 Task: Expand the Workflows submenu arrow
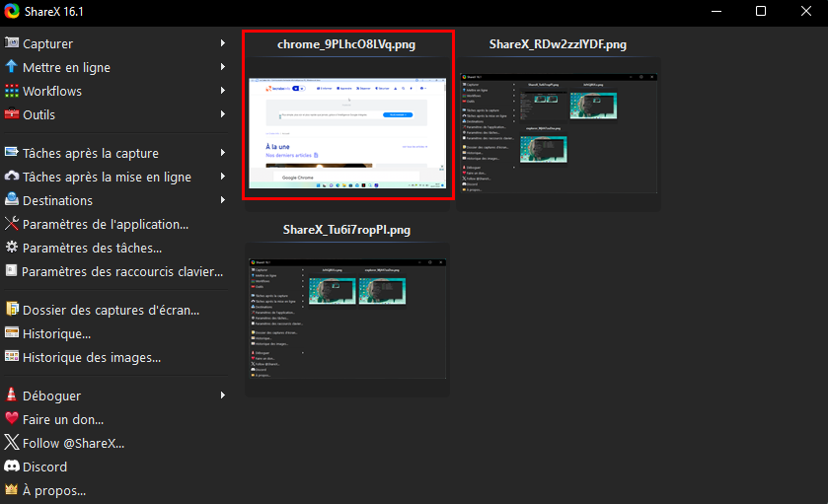click(x=223, y=91)
